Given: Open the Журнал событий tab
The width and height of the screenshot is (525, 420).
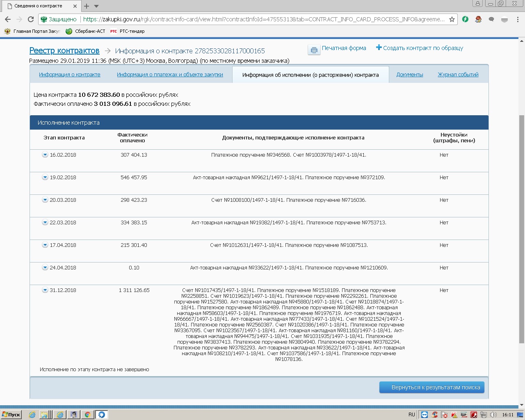Looking at the screenshot, I should click(458, 75).
